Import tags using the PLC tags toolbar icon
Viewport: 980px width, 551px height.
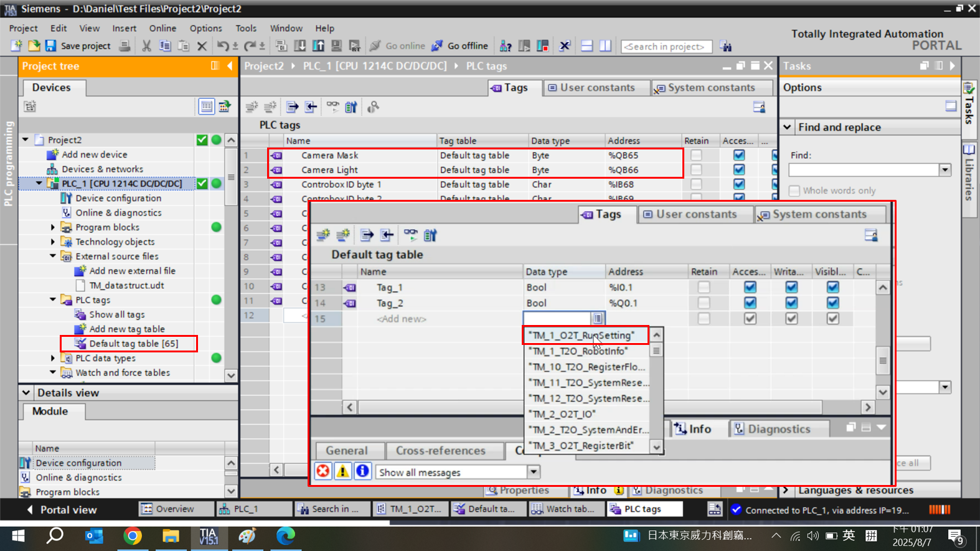311,107
